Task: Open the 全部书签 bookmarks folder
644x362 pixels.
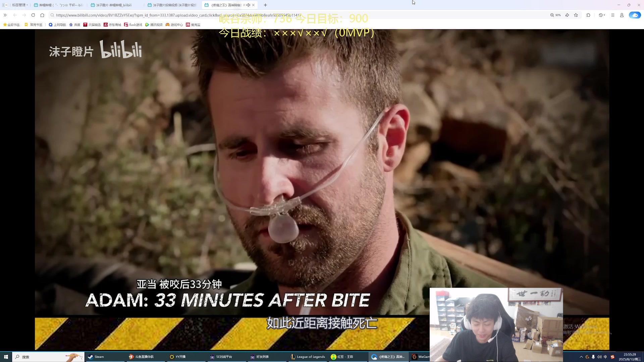Action: [x=11, y=25]
